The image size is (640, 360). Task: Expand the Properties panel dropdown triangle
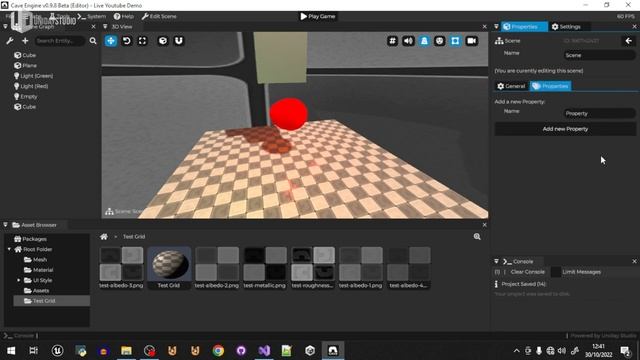(496, 27)
